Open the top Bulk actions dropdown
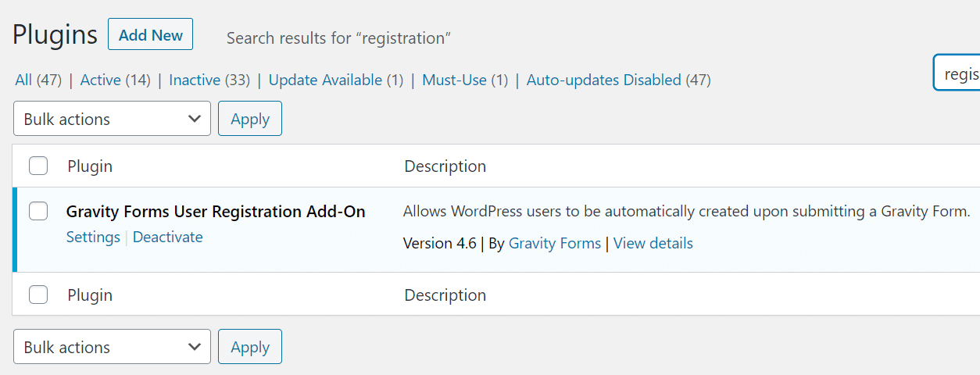 tap(112, 120)
